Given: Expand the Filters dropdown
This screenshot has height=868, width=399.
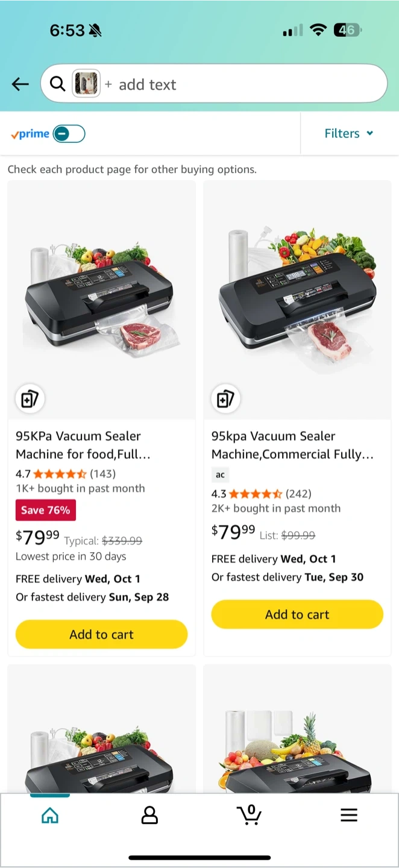Looking at the screenshot, I should coord(349,133).
